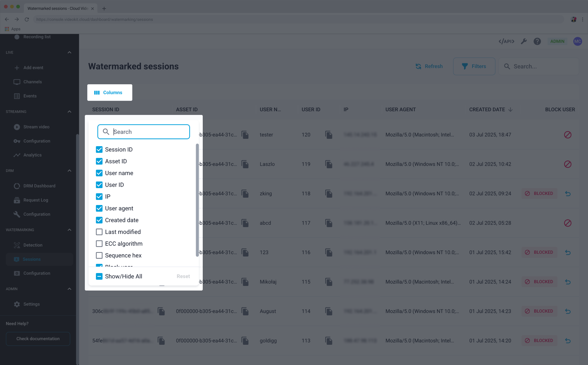Screen dimensions: 588x365
Task: Uncheck the User name column
Action: click(99, 173)
